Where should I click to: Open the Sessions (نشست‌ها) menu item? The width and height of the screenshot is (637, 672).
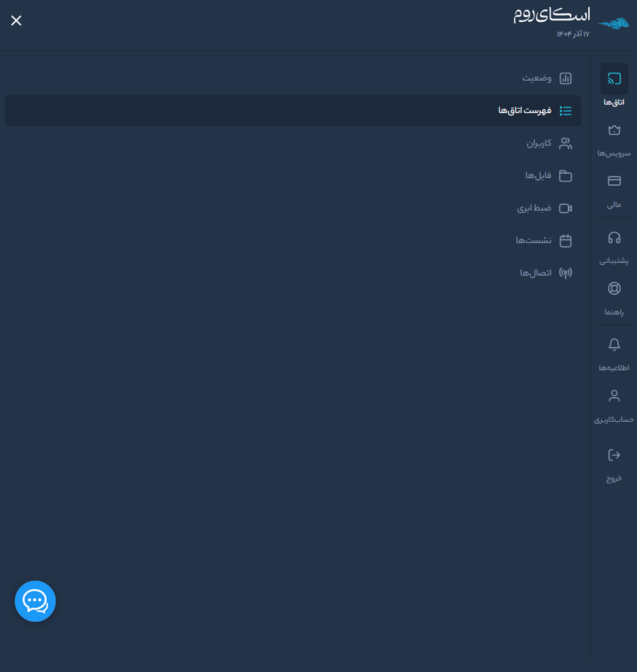[x=543, y=241]
